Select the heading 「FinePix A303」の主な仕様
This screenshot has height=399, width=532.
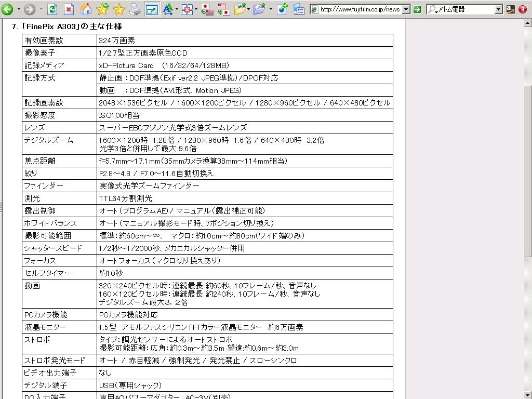(x=71, y=26)
